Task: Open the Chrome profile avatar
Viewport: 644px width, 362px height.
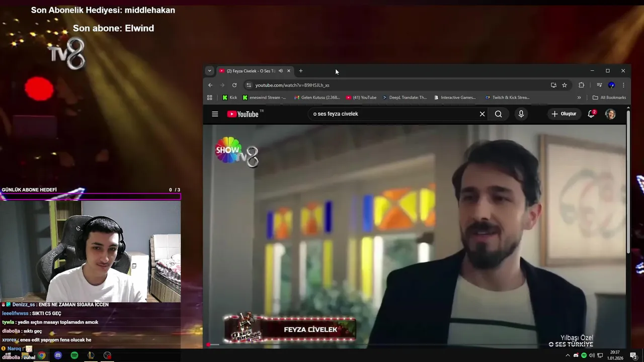Action: click(x=611, y=85)
